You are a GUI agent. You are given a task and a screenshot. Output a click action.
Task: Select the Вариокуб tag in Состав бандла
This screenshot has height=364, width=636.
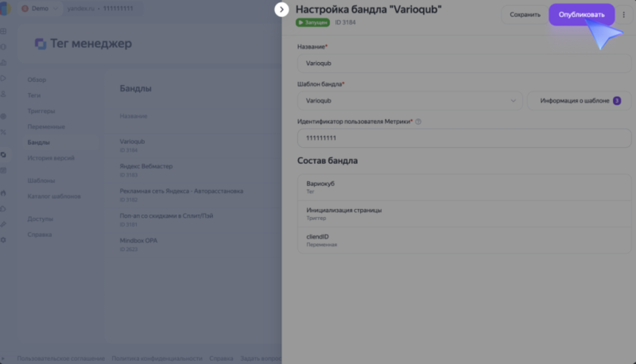pos(464,188)
